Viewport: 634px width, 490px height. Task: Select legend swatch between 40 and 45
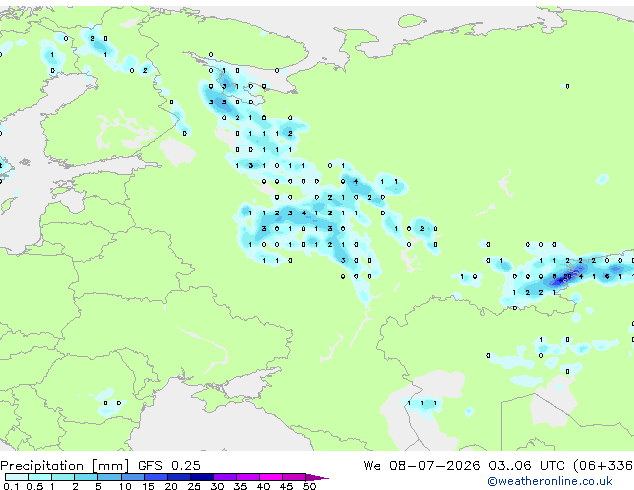point(271,477)
